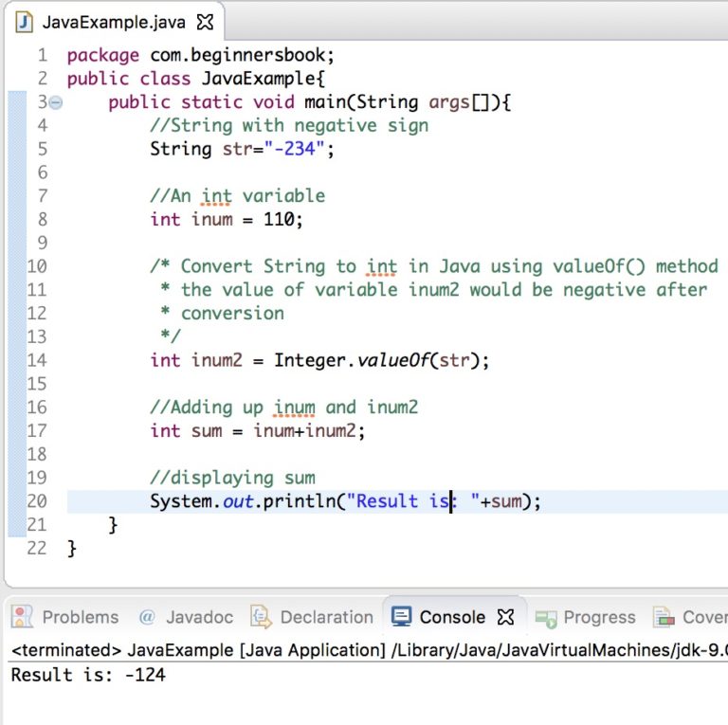Click the "-234" string literal on line 5
Image resolution: width=728 pixels, height=725 pixels.
tap(294, 149)
